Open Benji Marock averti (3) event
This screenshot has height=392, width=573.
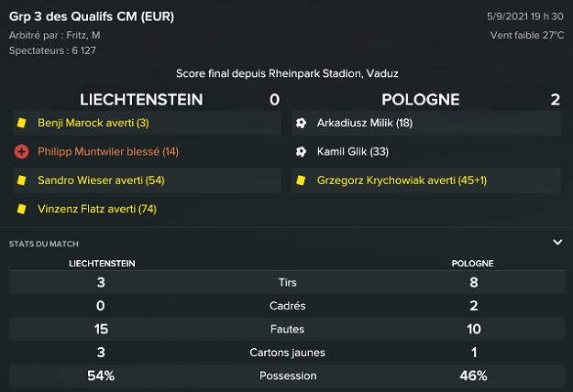(x=93, y=123)
